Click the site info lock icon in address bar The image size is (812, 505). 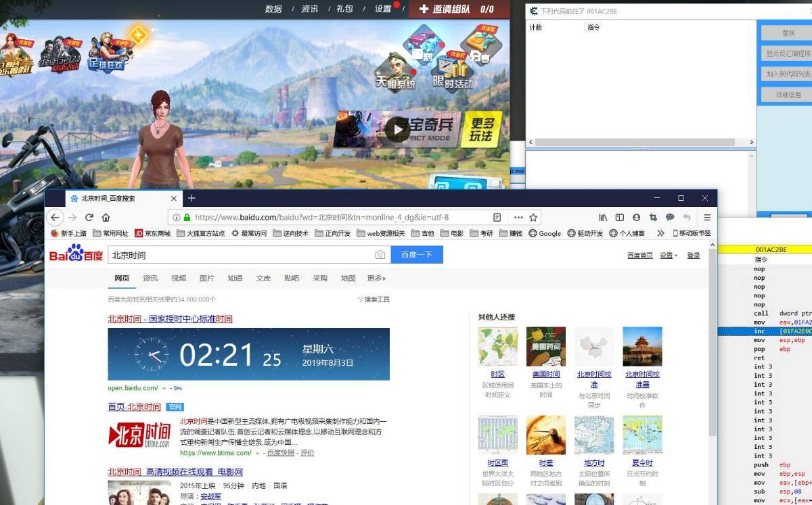pyautogui.click(x=187, y=218)
